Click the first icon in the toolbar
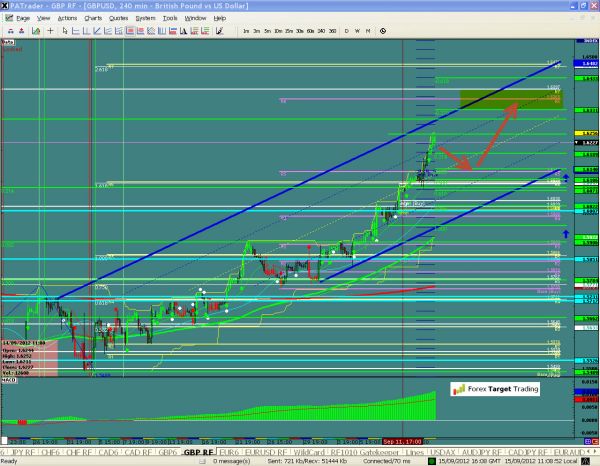 (x=7, y=32)
